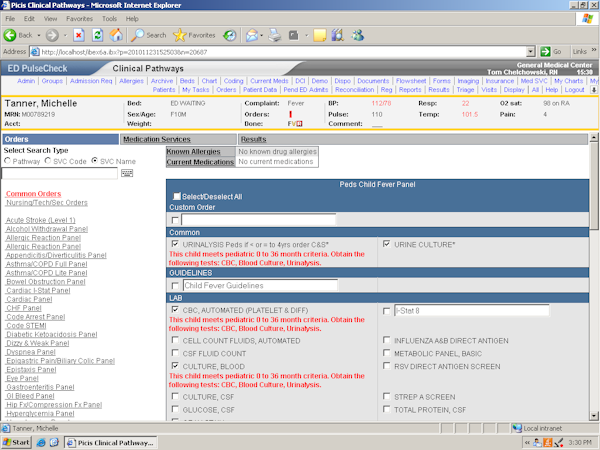Click the green Go arrow button
The width and height of the screenshot is (600, 450).
545,51
